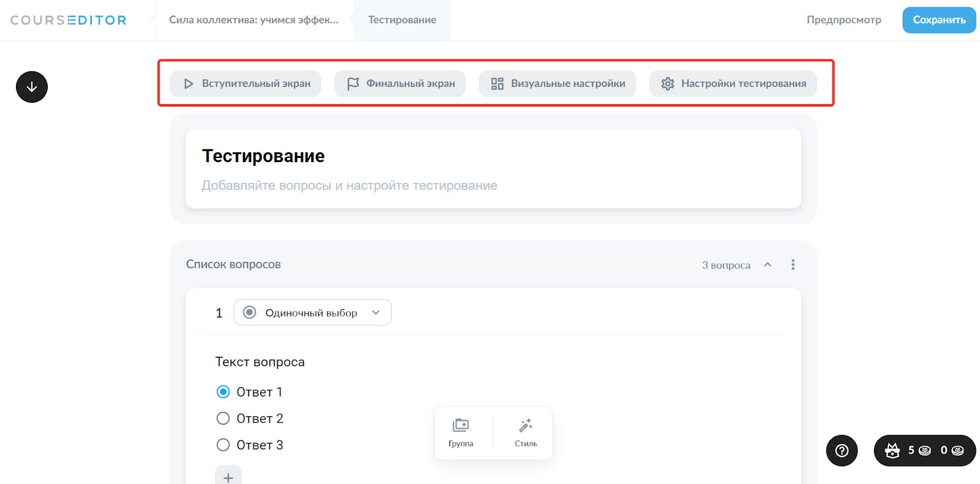Select the Тестирование breadcrumb tab
Screen dimensions: 980x484
[402, 20]
